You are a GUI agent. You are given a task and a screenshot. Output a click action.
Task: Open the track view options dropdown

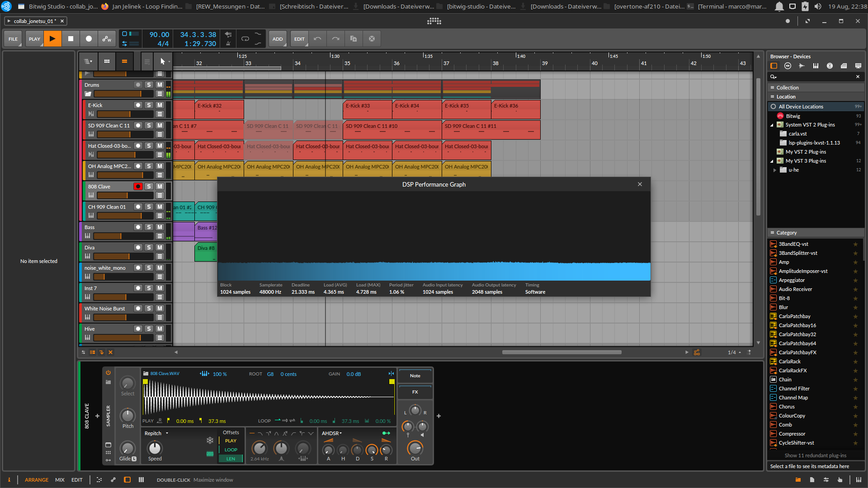(x=88, y=61)
